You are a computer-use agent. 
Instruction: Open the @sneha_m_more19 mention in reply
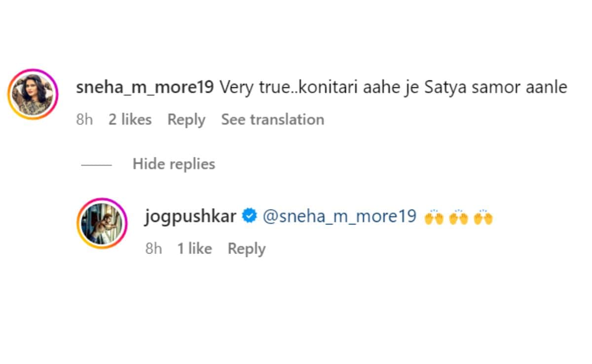click(339, 217)
